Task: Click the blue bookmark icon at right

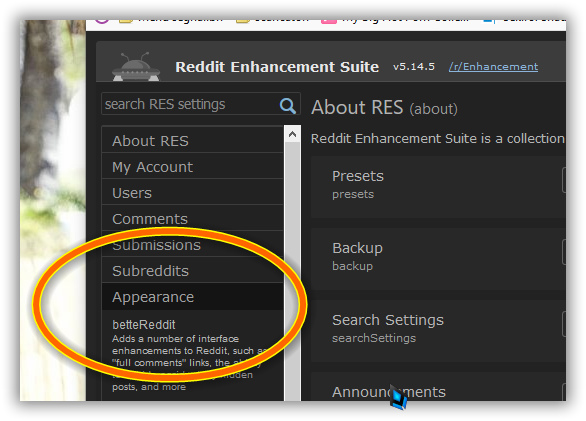Action: click(x=489, y=21)
